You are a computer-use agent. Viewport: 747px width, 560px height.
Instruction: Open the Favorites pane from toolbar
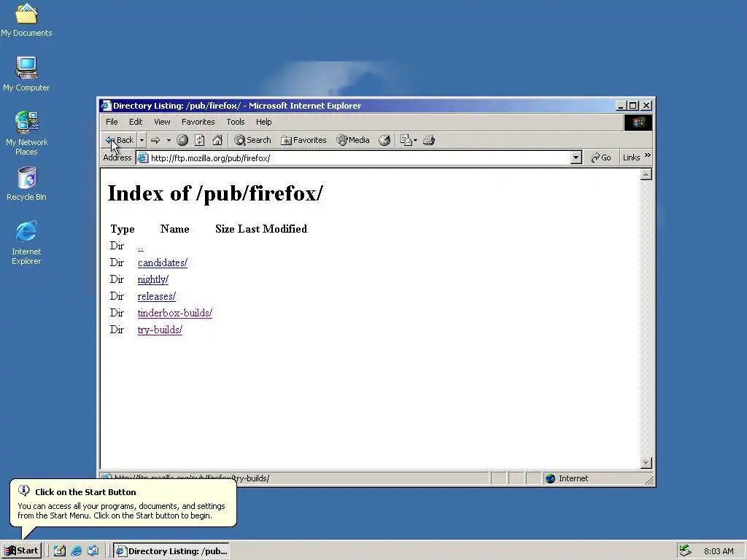[x=303, y=140]
